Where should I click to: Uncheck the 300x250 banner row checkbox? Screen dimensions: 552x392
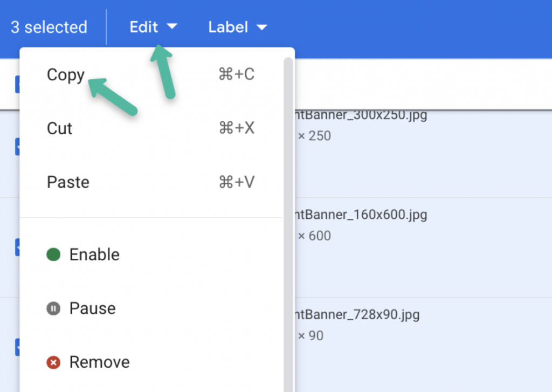(17, 146)
